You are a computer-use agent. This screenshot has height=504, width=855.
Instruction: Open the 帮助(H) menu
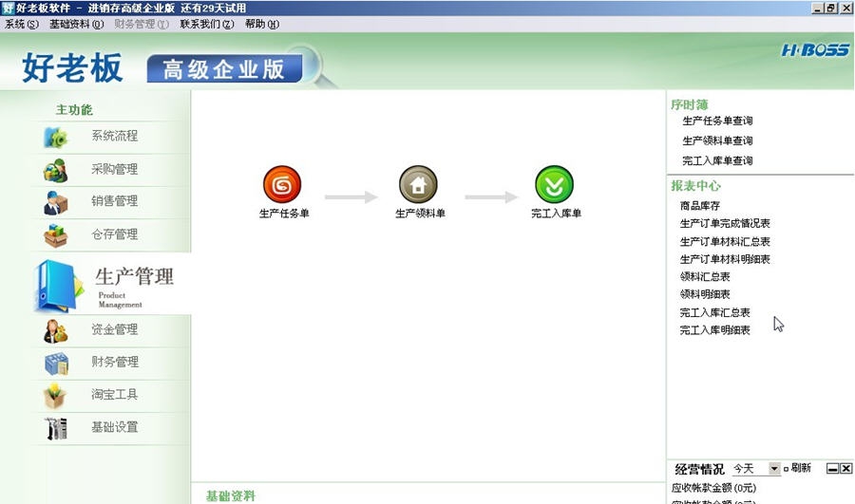pyautogui.click(x=262, y=24)
